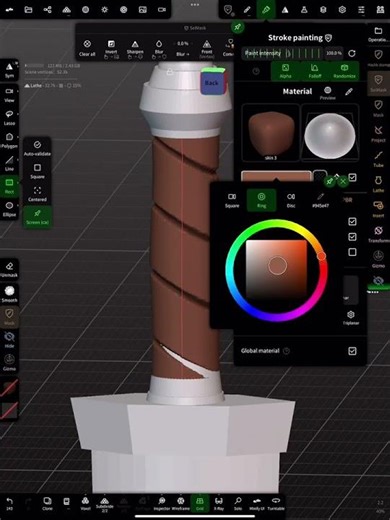The height and width of the screenshot is (520, 390).
Task: Open material Preview sphere icon
Action: click(x=328, y=93)
